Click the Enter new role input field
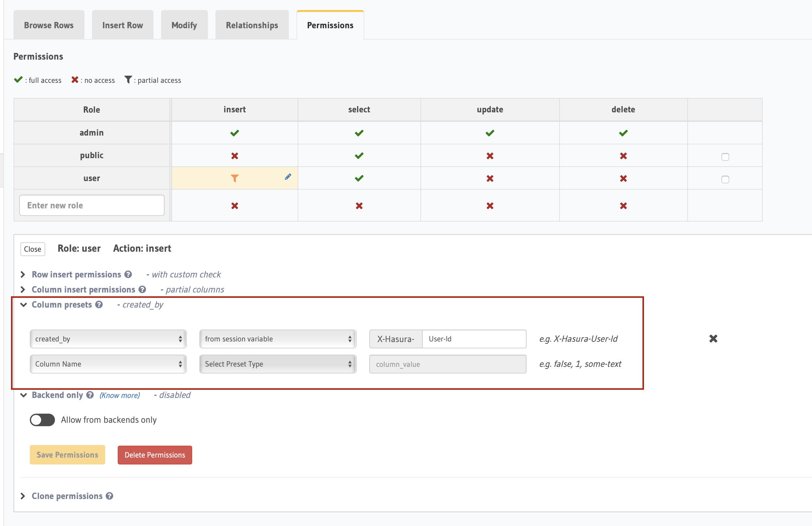 point(92,205)
